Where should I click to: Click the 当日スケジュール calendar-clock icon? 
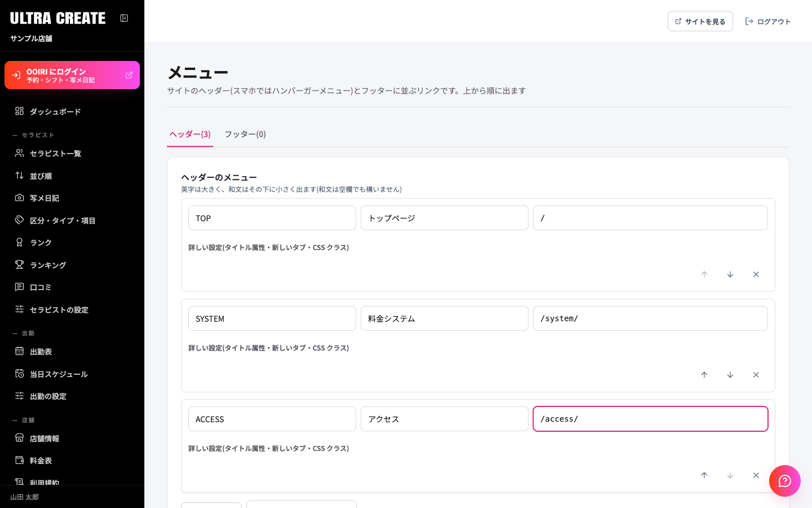point(20,374)
